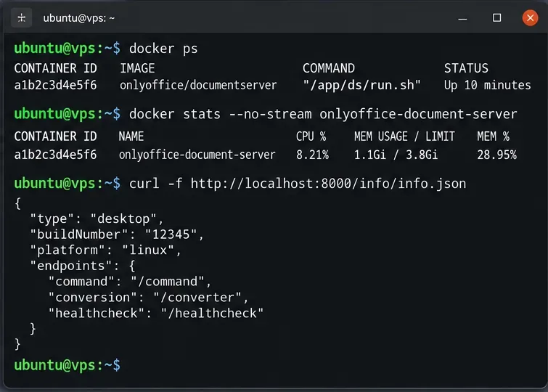Maximize the terminal window
Image resolution: width=548 pixels, height=392 pixels.
[x=496, y=18]
